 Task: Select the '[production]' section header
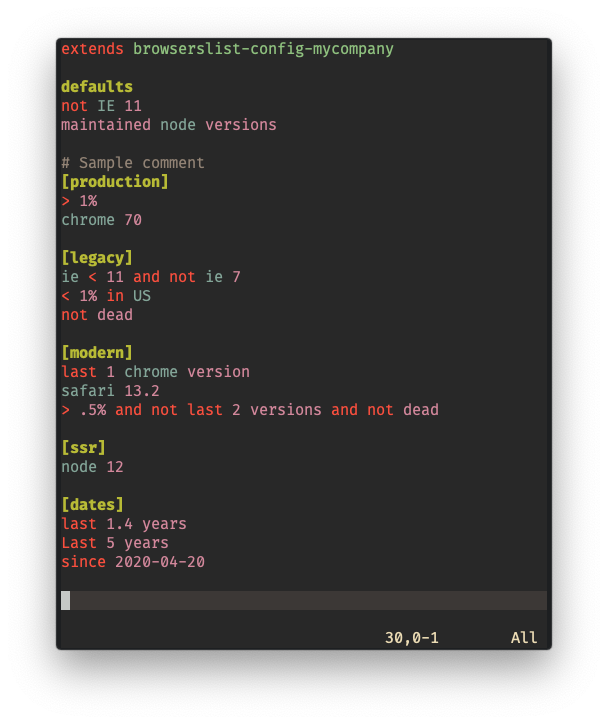[x=115, y=181]
